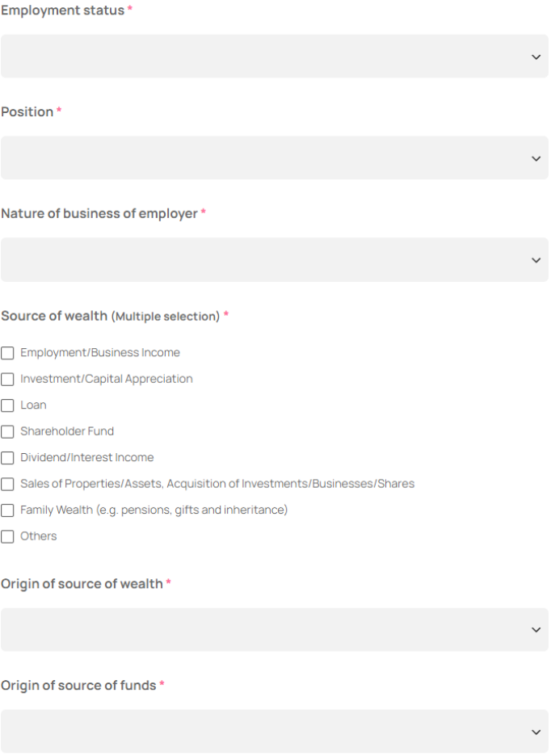Click chevron in Origin of source of funds
The image size is (551, 756).
536,732
